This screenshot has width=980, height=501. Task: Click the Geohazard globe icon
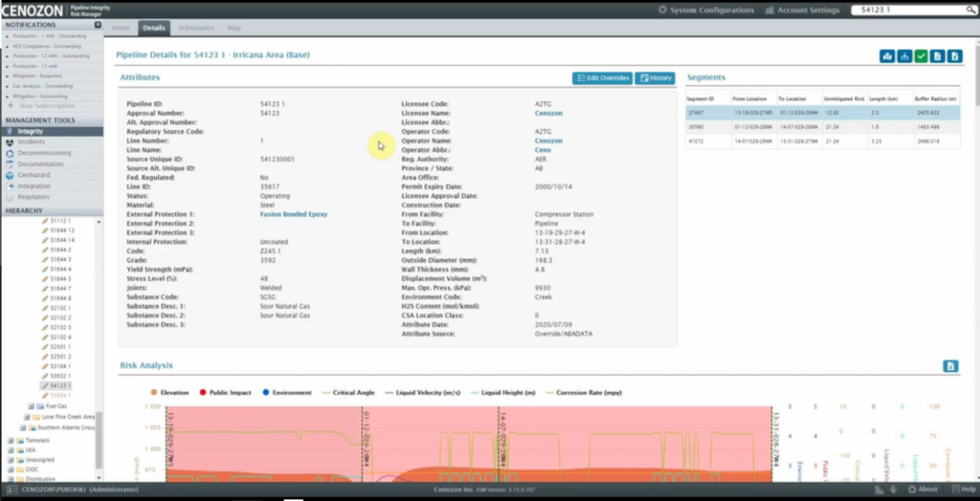pos(10,175)
